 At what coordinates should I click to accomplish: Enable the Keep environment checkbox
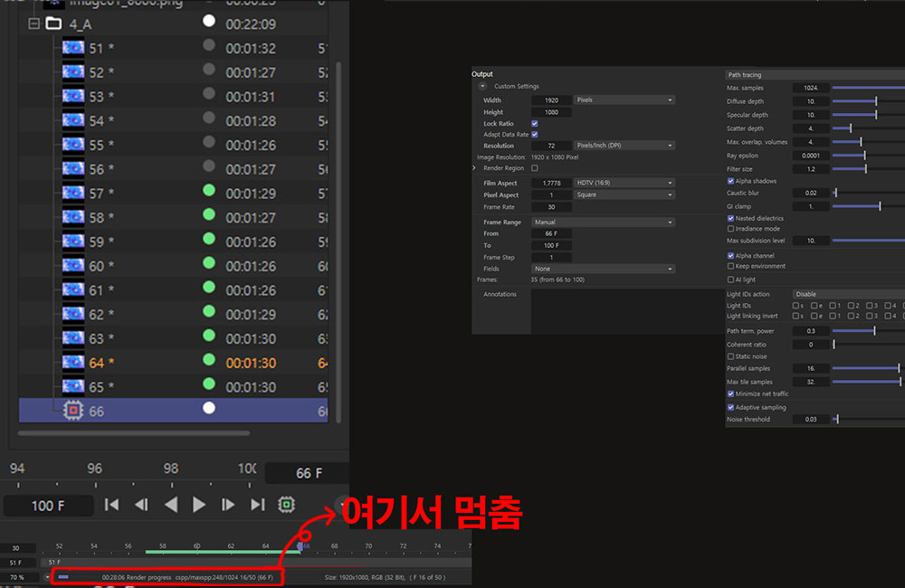(x=730, y=266)
